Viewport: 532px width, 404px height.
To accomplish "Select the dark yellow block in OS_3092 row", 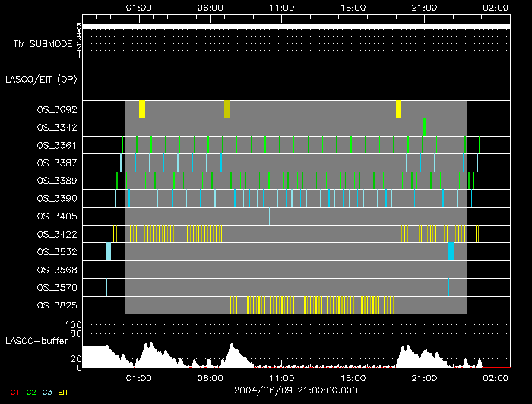I will click(x=227, y=109).
